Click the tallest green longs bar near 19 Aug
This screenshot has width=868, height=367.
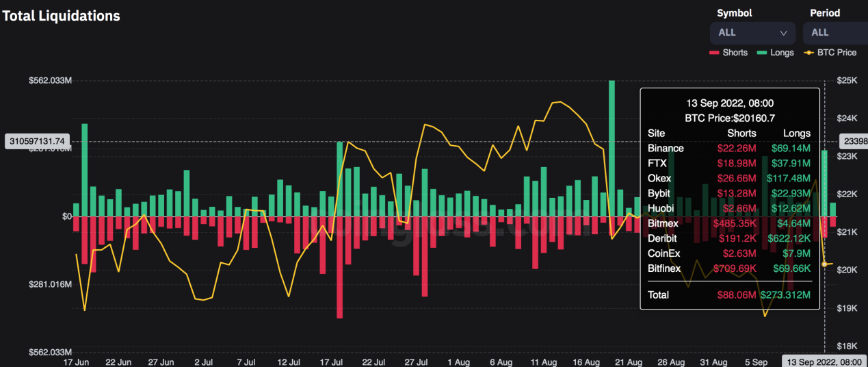(x=611, y=148)
